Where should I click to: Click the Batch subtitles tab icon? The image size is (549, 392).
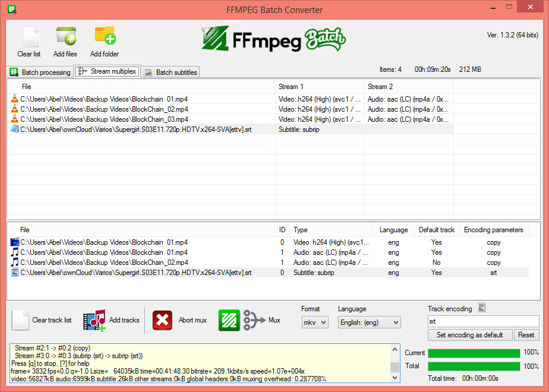[x=148, y=72]
